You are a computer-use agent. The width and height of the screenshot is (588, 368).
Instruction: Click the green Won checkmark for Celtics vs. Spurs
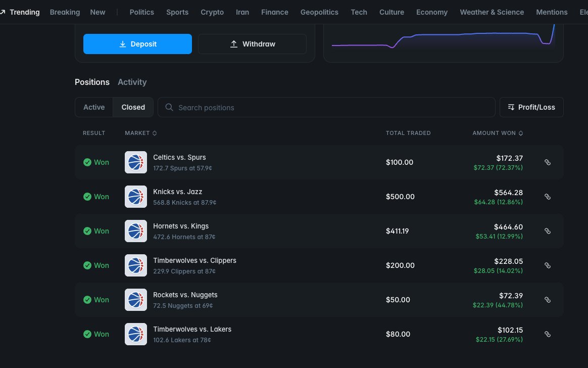(87, 162)
